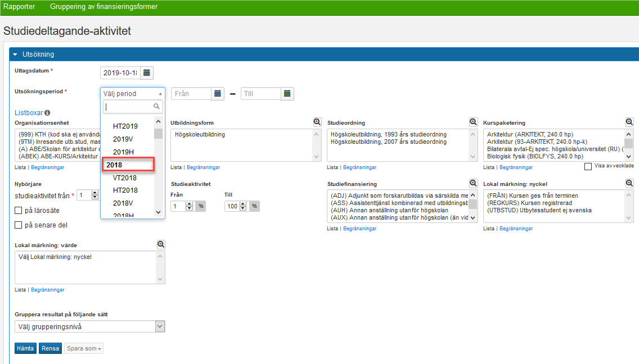Open calendar for the Till date field
Image resolution: width=639 pixels, height=364 pixels.
[x=287, y=94]
